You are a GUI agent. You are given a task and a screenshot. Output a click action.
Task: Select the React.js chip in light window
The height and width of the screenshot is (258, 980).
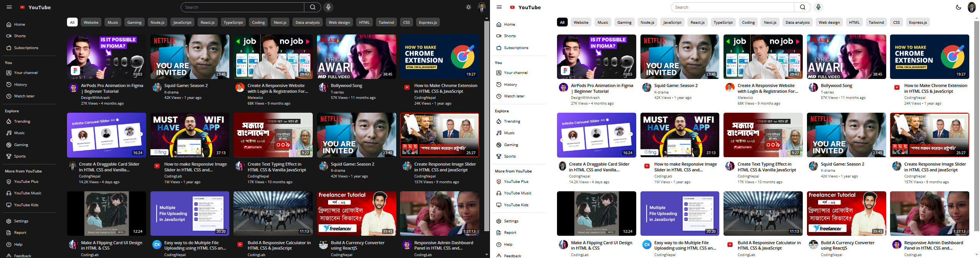point(697,22)
